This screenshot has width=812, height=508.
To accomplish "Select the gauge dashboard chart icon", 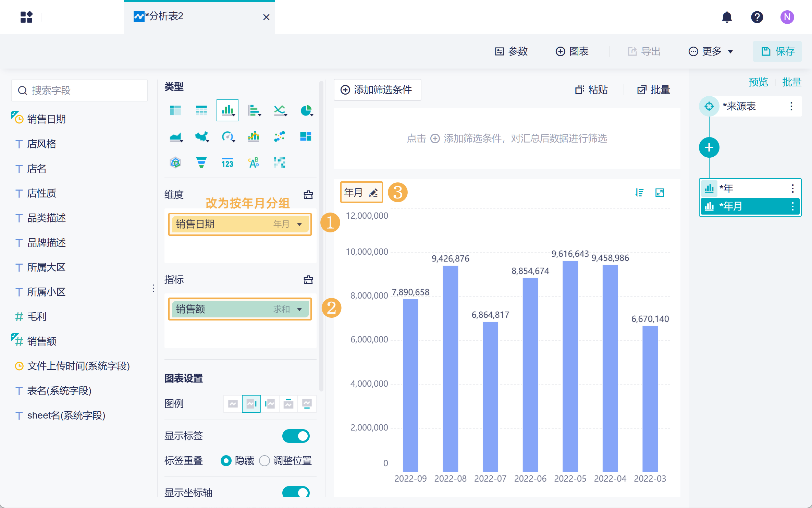I will pyautogui.click(x=227, y=137).
